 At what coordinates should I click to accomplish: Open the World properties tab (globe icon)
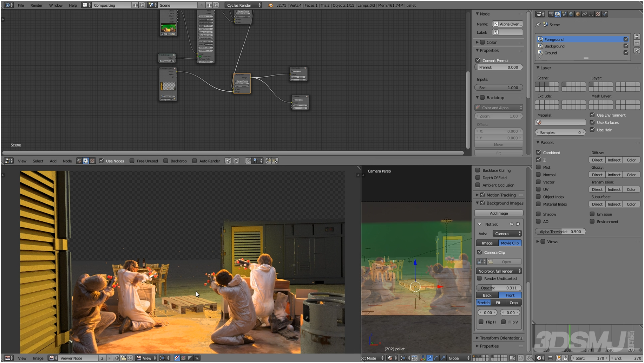(571, 14)
